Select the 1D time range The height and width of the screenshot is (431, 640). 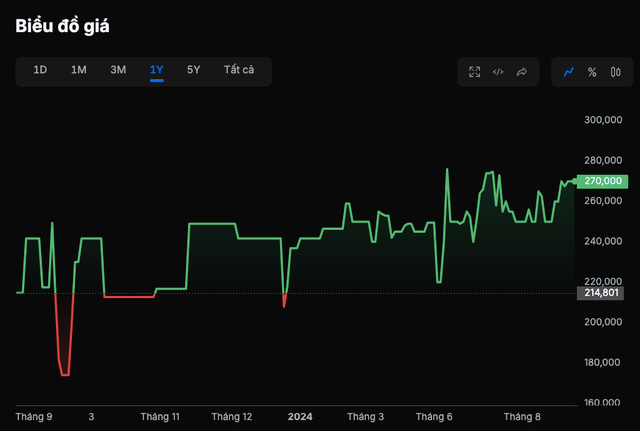coord(41,70)
